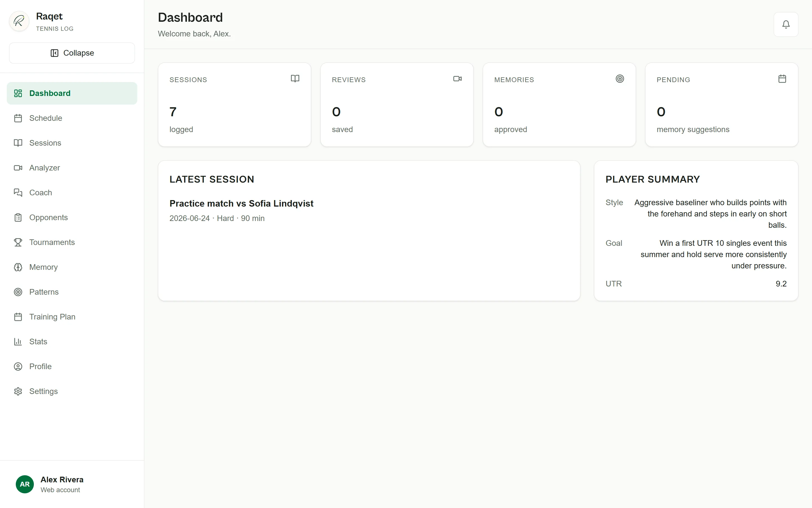Click the pending memory suggestions count
Viewport: 812px width, 508px height.
[x=661, y=112]
